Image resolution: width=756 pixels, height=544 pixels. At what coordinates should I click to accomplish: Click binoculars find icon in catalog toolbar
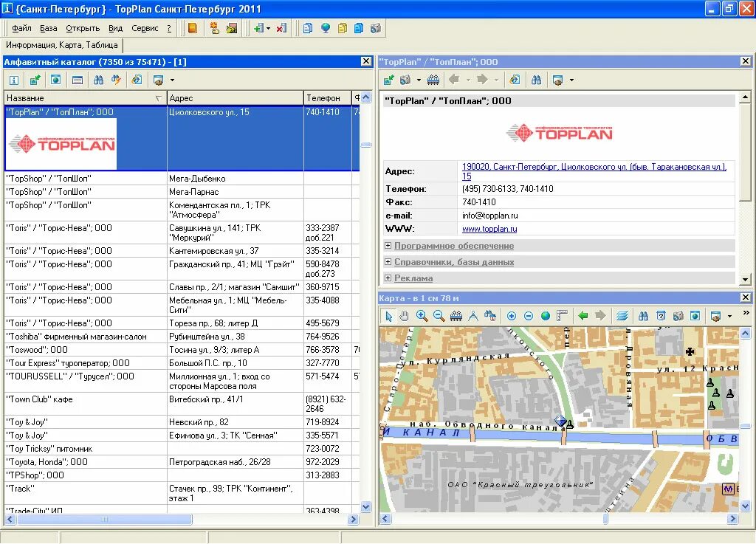(98, 80)
